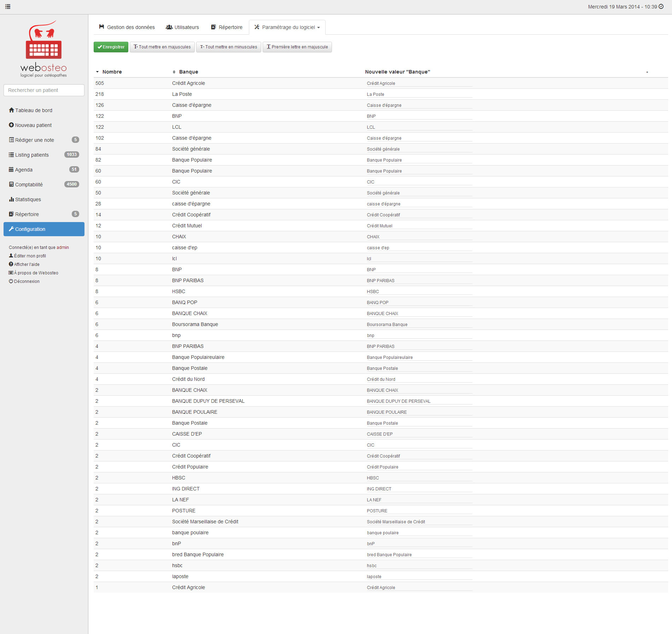Click Tout mettre en majuscules
The image size is (672, 634).
coord(162,47)
